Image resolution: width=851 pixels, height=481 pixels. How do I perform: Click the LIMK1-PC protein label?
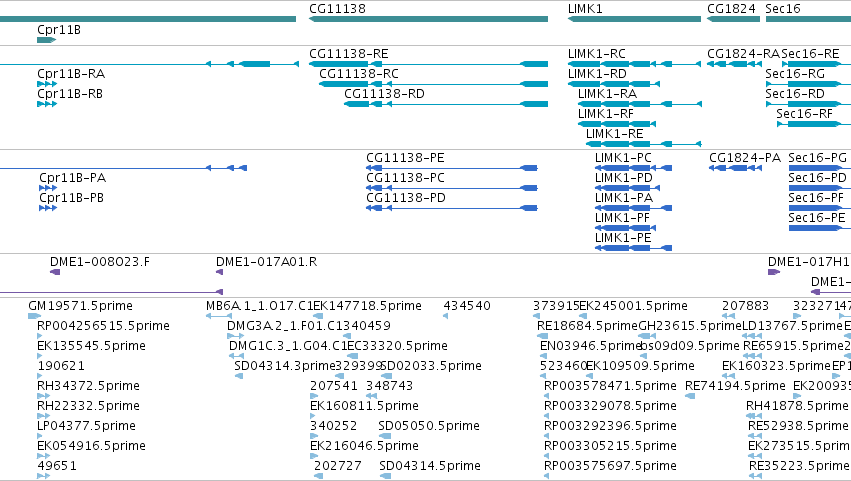[623, 158]
